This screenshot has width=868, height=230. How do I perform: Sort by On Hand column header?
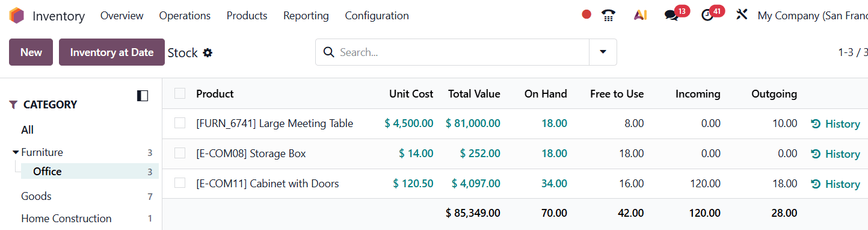coord(546,94)
